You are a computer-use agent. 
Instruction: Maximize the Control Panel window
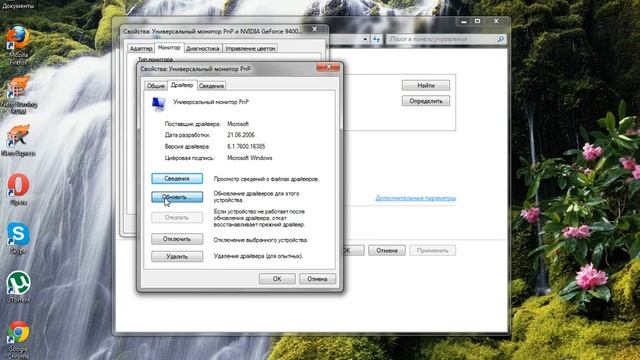(x=478, y=21)
